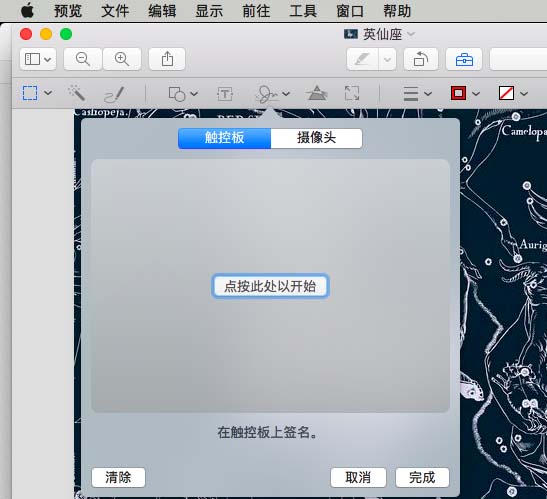Open the Adjust Color prism tool

click(x=317, y=93)
